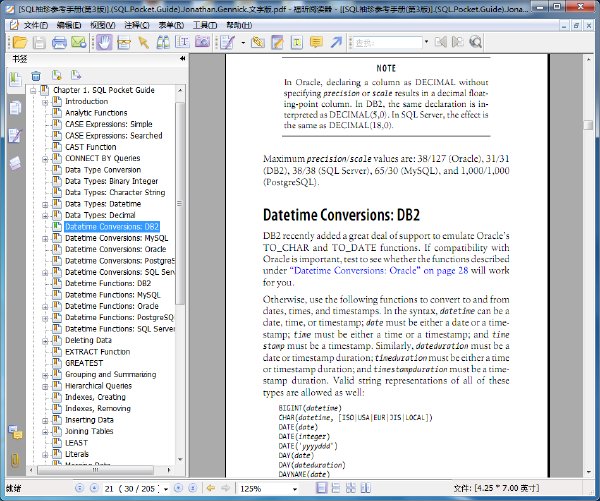Expand Data Types: Datetime node
Viewport: 600px width, 501px height.
click(45, 205)
